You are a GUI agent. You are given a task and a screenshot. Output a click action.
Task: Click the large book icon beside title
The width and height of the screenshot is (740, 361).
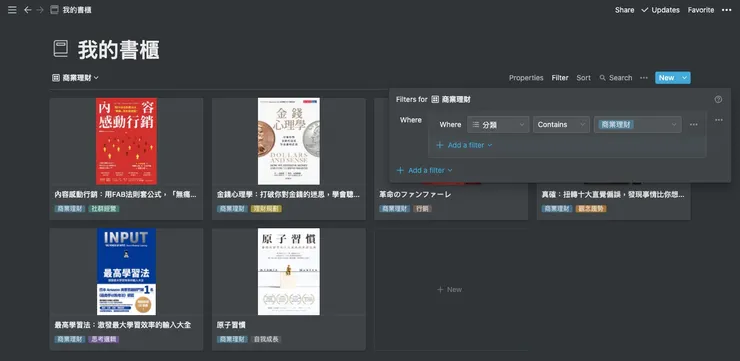(x=61, y=49)
